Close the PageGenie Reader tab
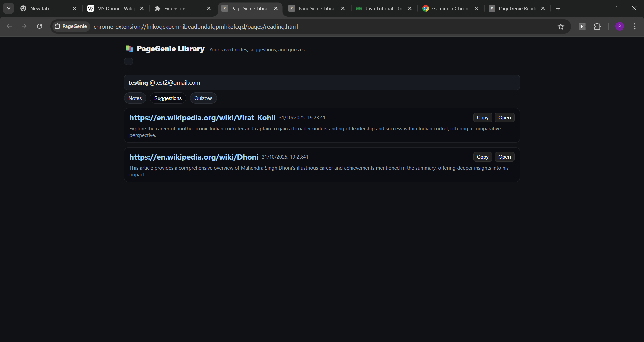 (x=543, y=8)
